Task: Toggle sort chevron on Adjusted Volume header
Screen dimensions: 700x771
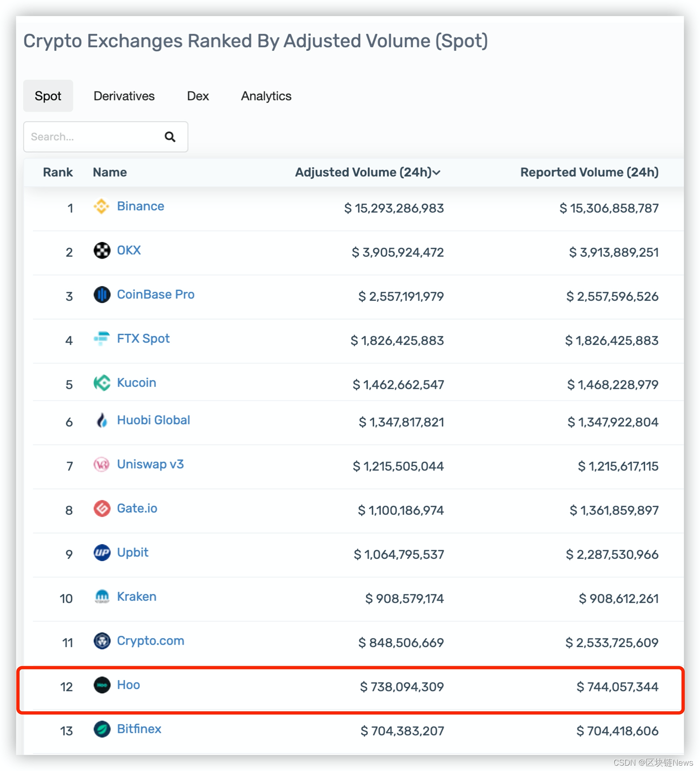Action: 437,172
